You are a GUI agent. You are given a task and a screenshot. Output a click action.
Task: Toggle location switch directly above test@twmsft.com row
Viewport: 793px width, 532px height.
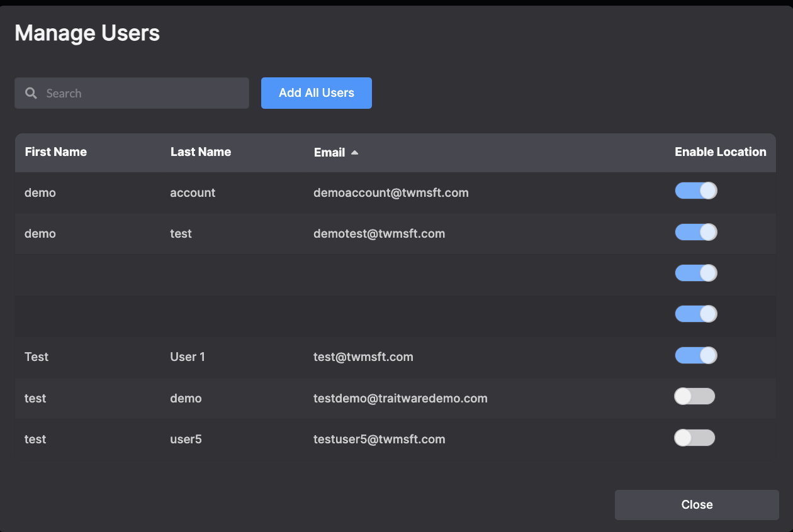tap(696, 314)
